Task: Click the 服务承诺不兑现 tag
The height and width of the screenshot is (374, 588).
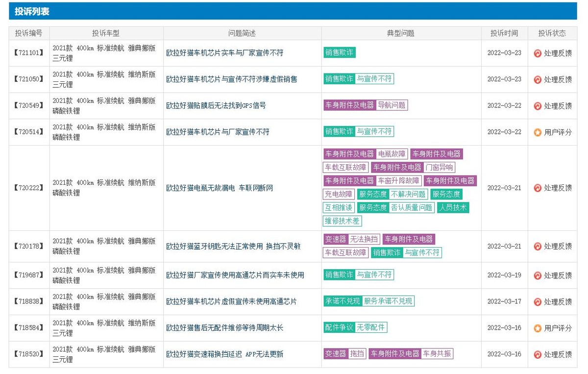Action: pyautogui.click(x=388, y=301)
